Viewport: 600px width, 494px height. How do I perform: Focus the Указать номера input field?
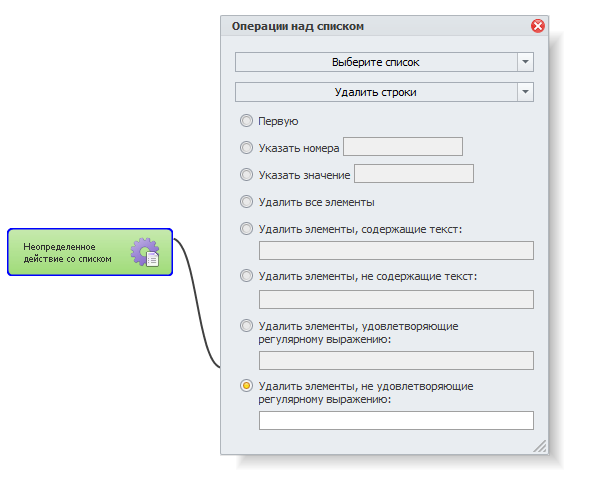click(x=403, y=147)
